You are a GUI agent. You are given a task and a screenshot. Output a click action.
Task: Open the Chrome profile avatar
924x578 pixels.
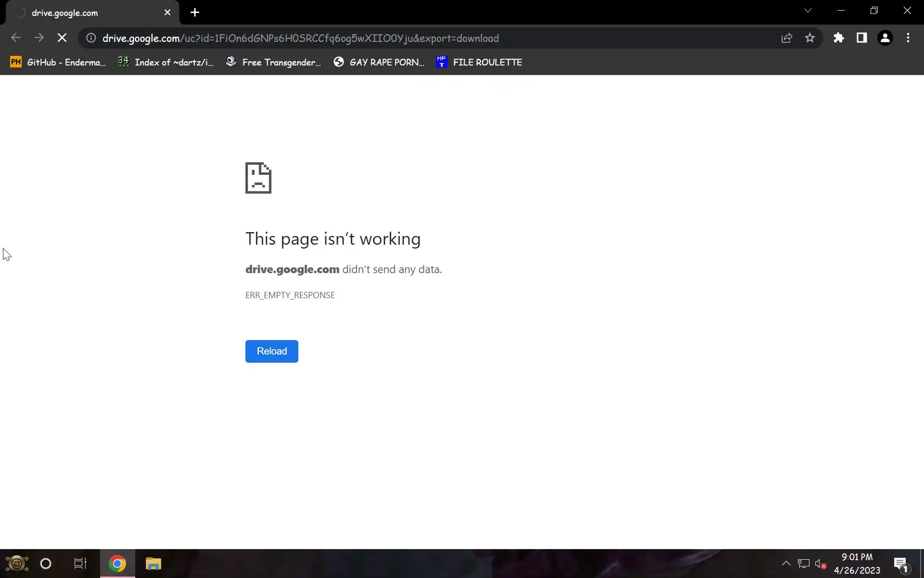point(885,38)
